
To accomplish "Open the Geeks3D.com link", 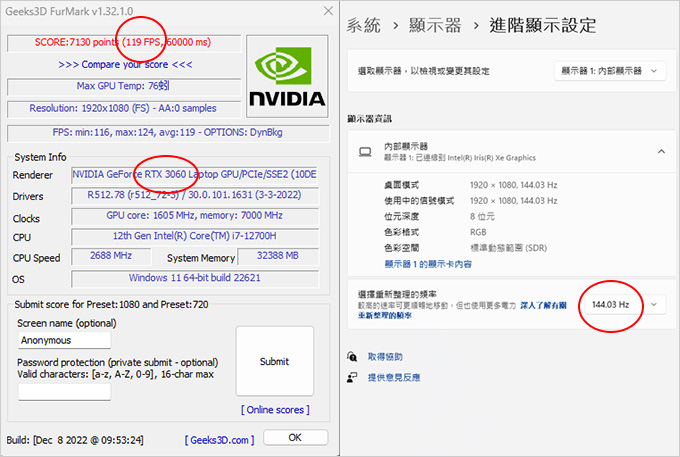I will (x=219, y=440).
